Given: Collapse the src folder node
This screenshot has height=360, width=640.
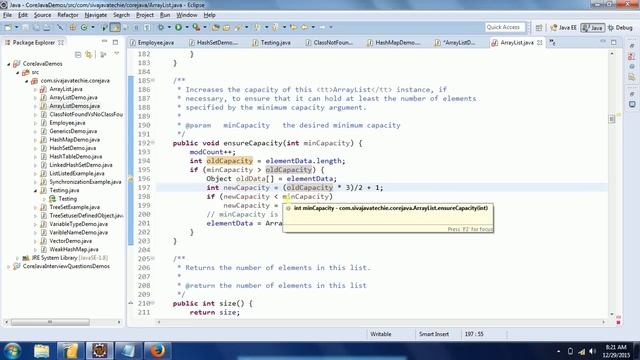Looking at the screenshot, I should (x=18, y=73).
